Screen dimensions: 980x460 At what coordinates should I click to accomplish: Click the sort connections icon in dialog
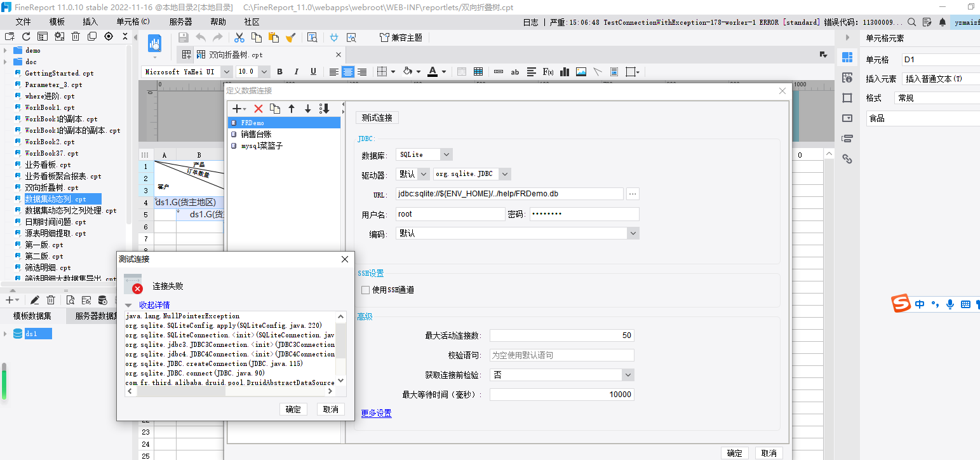(x=325, y=109)
